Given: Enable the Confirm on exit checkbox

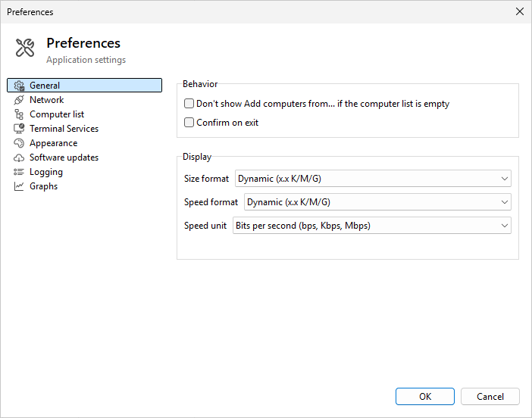Looking at the screenshot, I should point(189,123).
